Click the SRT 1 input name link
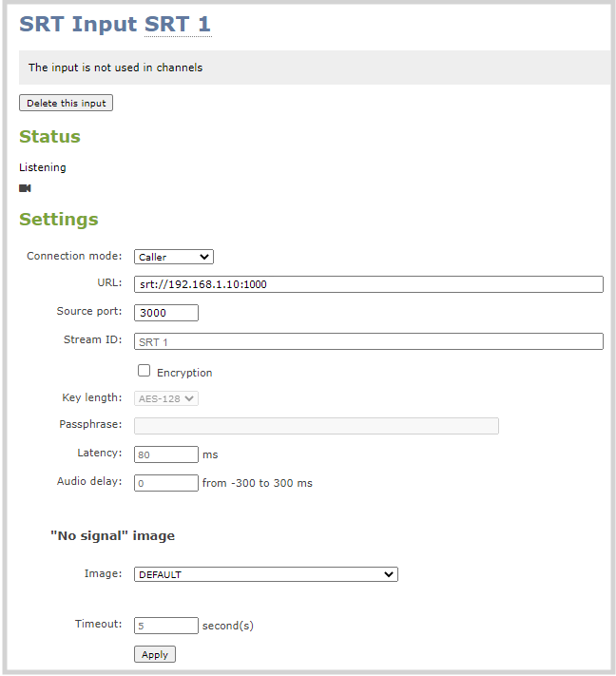 178,24
